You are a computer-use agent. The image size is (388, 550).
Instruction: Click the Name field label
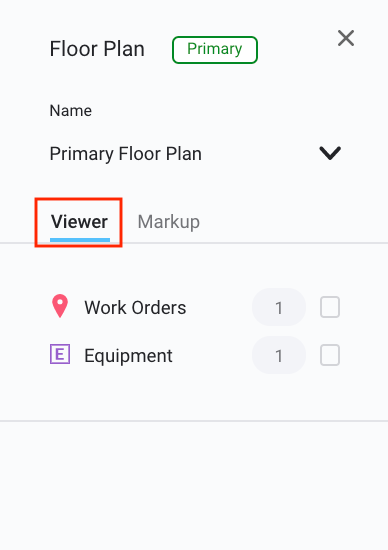click(71, 111)
